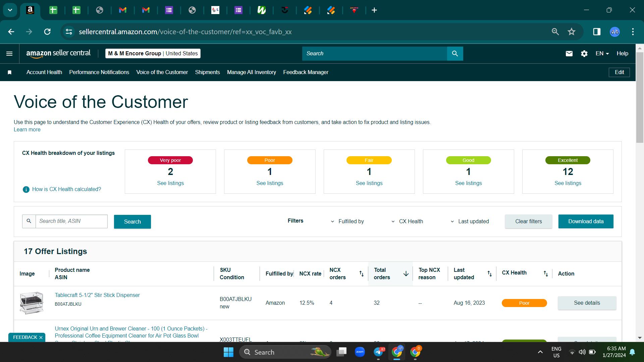Open the Settings gear menu

coord(584,54)
